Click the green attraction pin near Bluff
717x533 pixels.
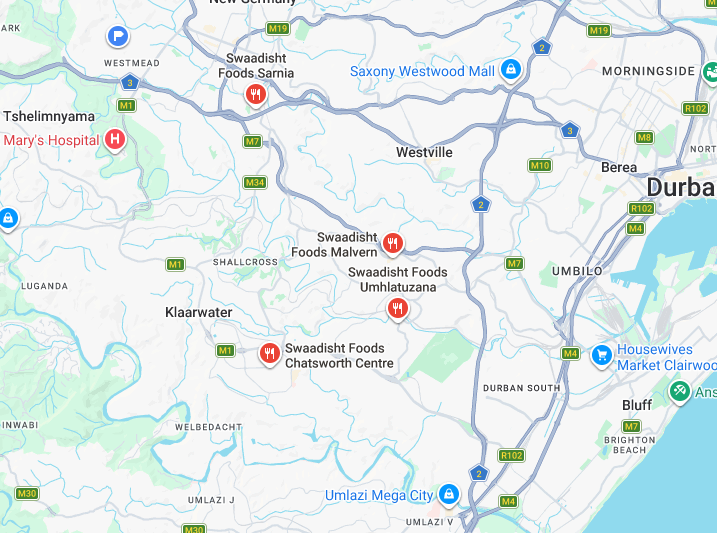(x=680, y=391)
